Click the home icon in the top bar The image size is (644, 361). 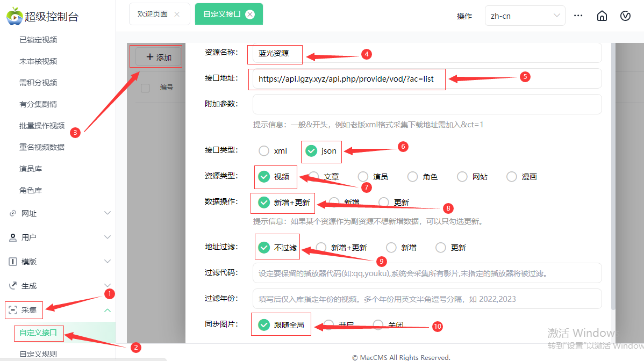[602, 16]
